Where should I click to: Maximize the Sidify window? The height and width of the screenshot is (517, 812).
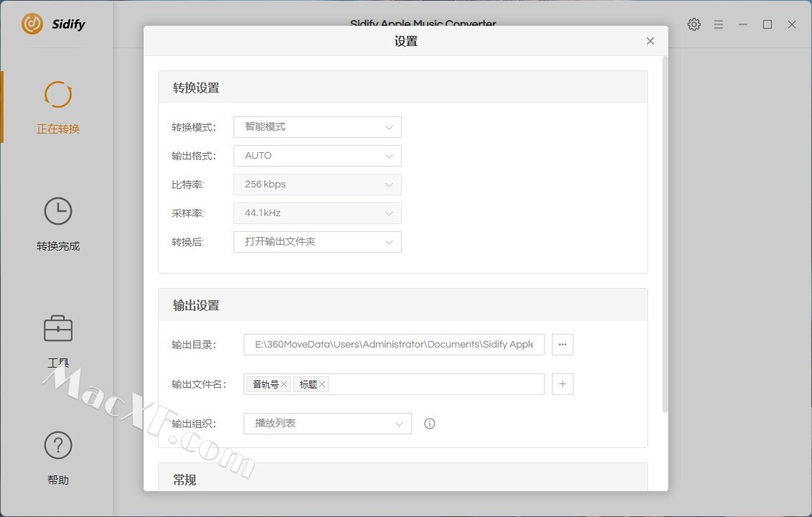click(767, 24)
